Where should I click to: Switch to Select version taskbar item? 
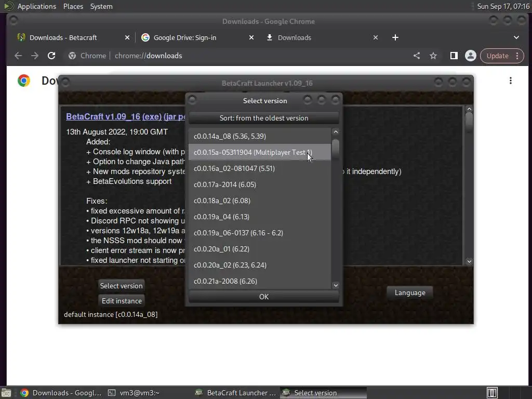[323, 393]
